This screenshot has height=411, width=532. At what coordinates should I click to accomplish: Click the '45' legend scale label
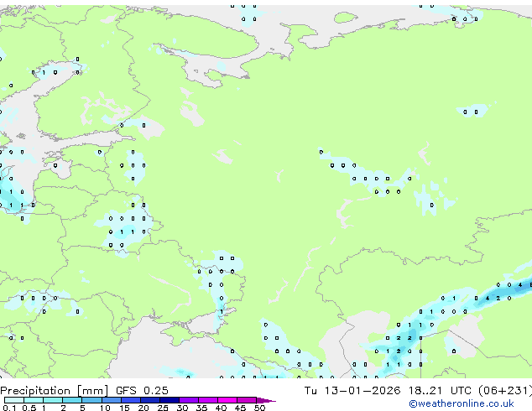(240, 408)
